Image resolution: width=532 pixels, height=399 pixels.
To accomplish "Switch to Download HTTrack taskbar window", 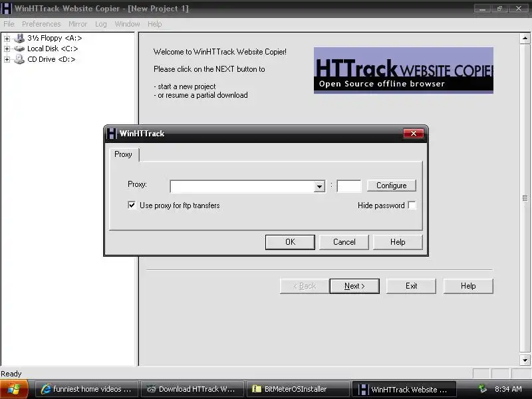I will [192, 389].
